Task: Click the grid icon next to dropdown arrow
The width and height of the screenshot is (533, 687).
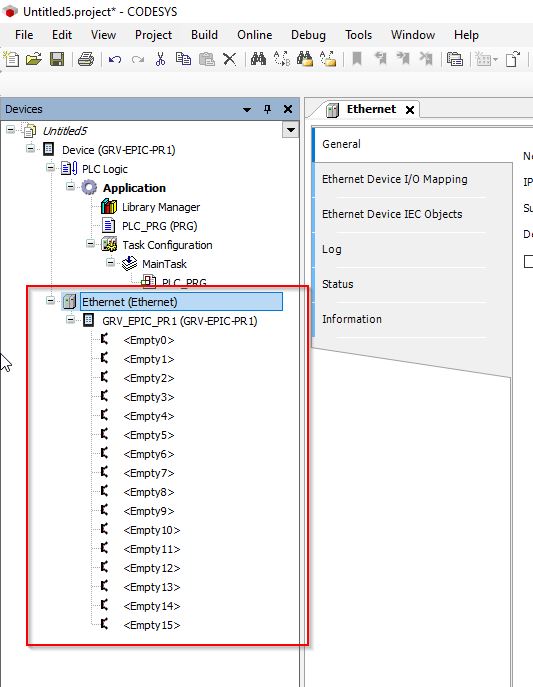Action: [x=484, y=59]
